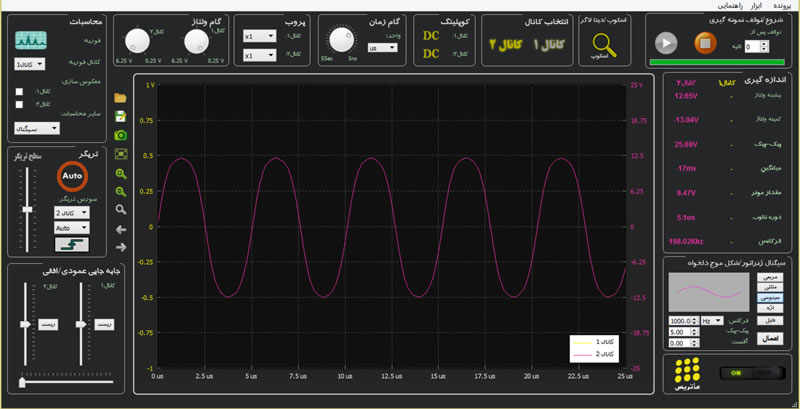Open trigger mode Auto dropdown
The height and width of the screenshot is (409, 800).
tap(71, 228)
